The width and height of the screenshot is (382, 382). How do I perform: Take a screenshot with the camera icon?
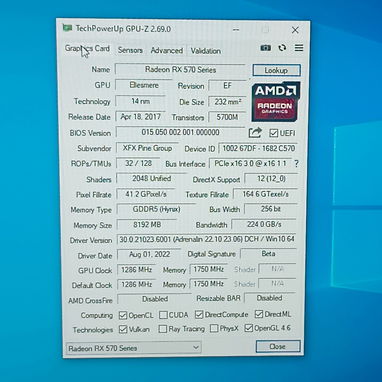point(265,48)
